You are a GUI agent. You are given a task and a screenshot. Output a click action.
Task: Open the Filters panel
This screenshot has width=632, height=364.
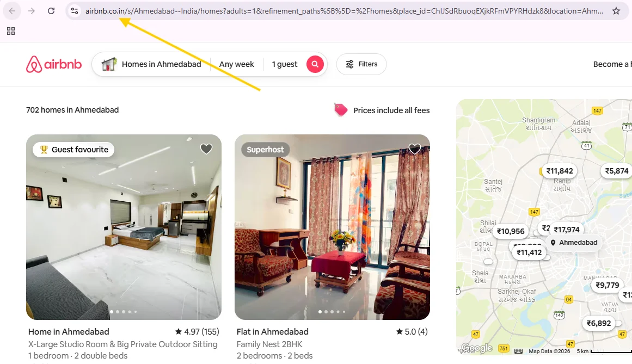click(x=361, y=64)
